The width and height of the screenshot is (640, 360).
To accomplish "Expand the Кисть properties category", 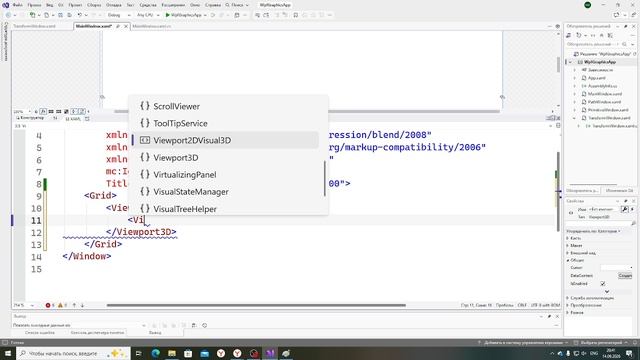I will (x=568, y=238).
